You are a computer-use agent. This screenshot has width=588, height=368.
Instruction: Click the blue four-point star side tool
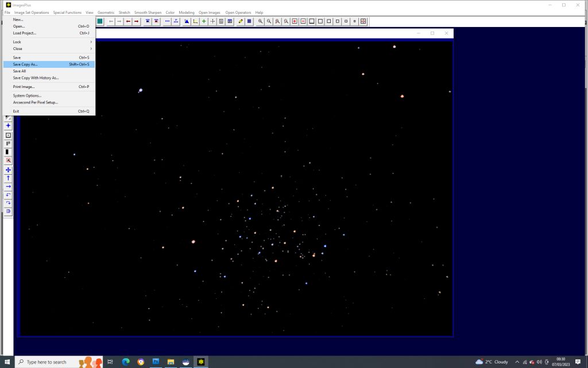(8, 126)
